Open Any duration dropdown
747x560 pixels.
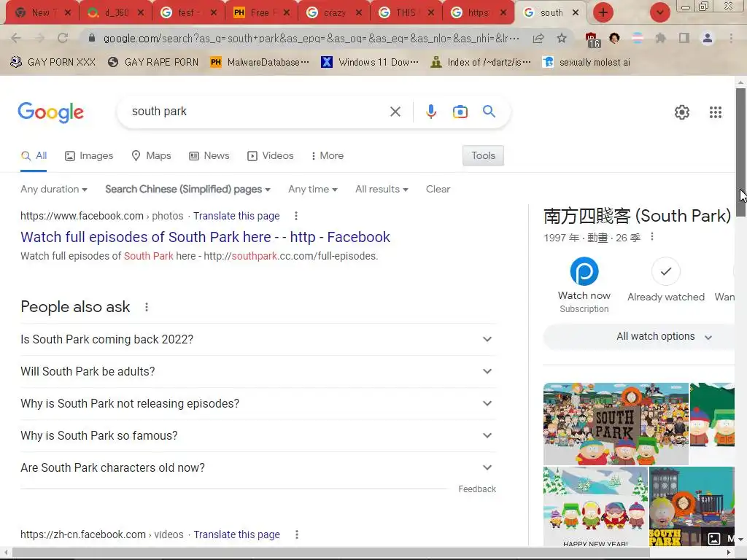click(54, 190)
